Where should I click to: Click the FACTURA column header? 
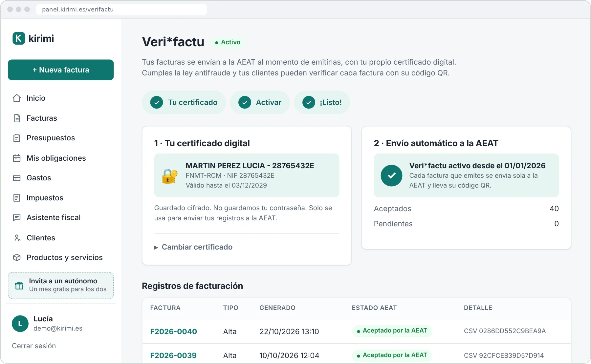click(165, 308)
